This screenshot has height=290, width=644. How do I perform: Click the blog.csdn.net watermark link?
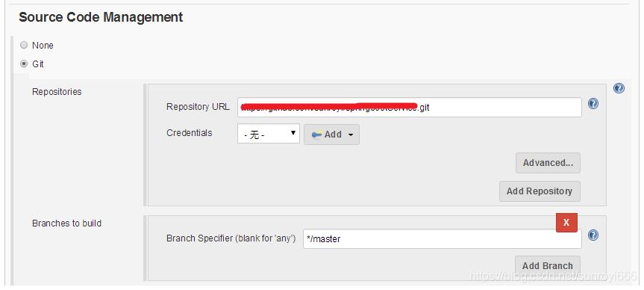553,276
